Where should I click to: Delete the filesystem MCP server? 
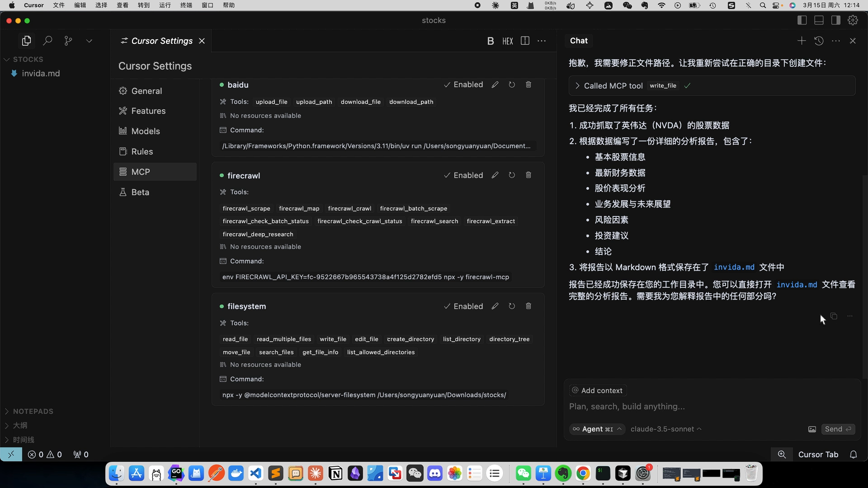528,306
